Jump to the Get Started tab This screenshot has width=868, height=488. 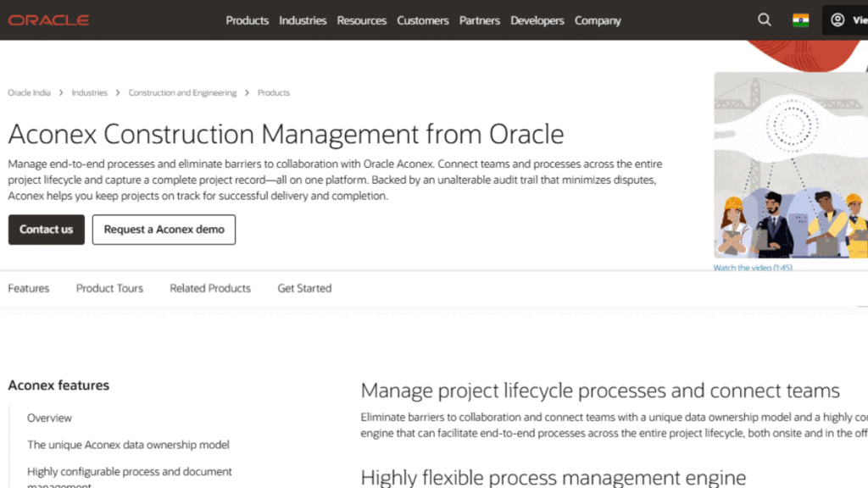point(304,288)
